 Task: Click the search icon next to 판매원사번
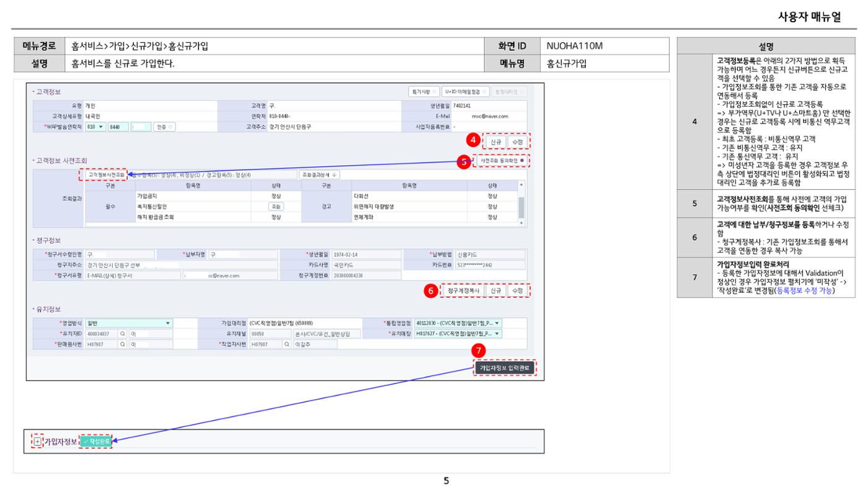(123, 344)
